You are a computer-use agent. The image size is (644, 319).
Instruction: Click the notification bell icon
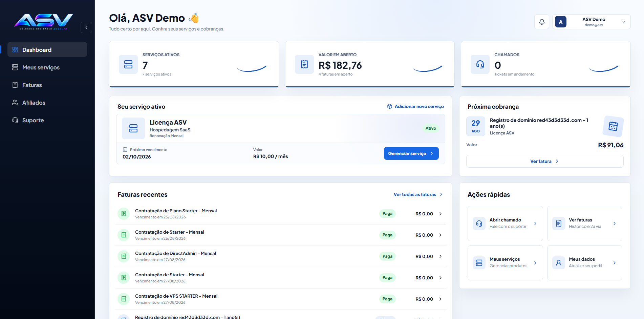tap(542, 22)
